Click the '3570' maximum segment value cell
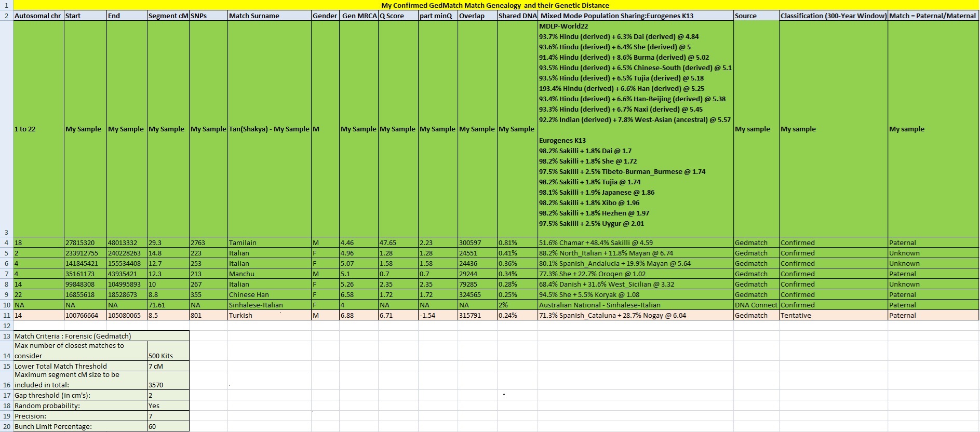The width and height of the screenshot is (980, 432). coord(168,380)
